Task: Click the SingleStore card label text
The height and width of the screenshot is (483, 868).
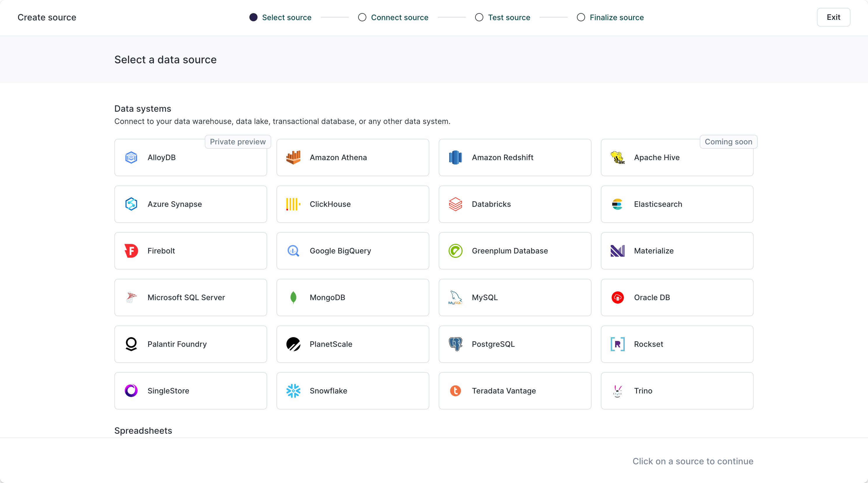Action: [168, 391]
